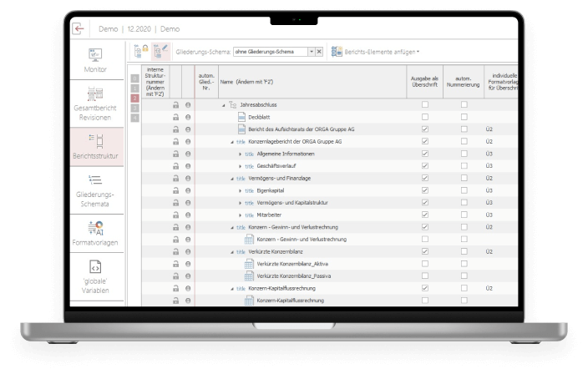Click Ausgabe als Überschrift column header
The width and height of the screenshot is (588, 374).
[x=424, y=82]
